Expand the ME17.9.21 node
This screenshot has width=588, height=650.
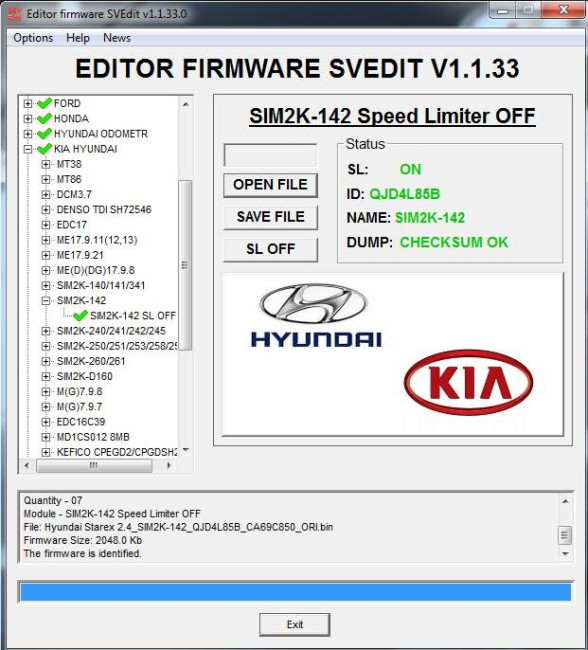tap(46, 255)
